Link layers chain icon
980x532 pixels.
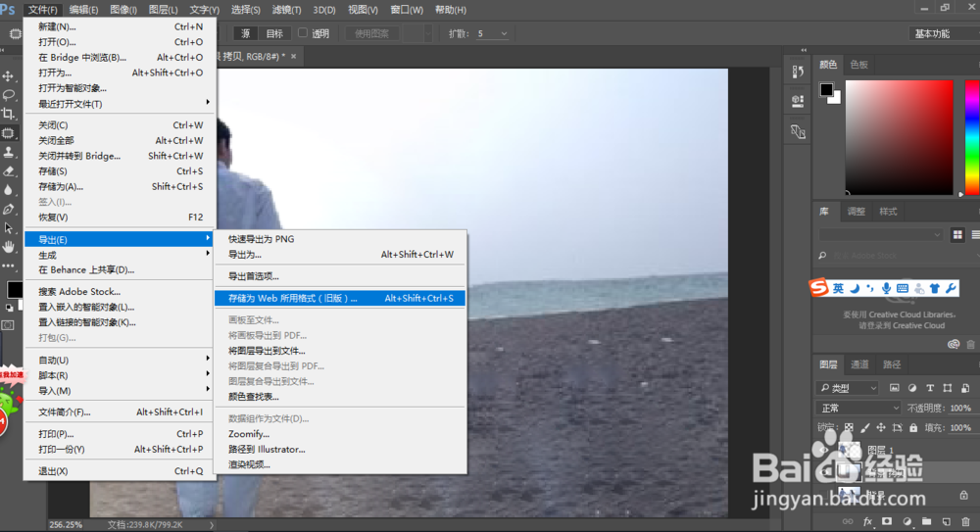pos(848,521)
